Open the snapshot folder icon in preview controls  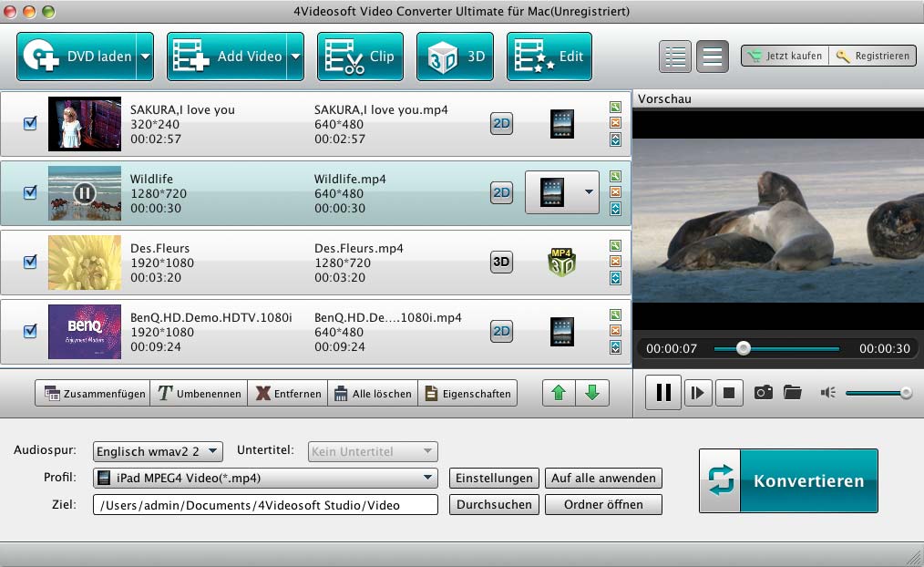[793, 393]
